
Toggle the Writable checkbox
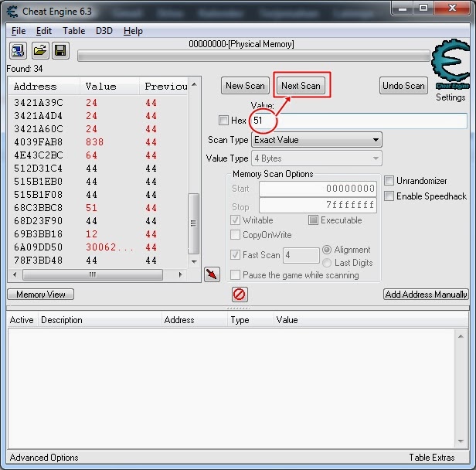click(235, 220)
